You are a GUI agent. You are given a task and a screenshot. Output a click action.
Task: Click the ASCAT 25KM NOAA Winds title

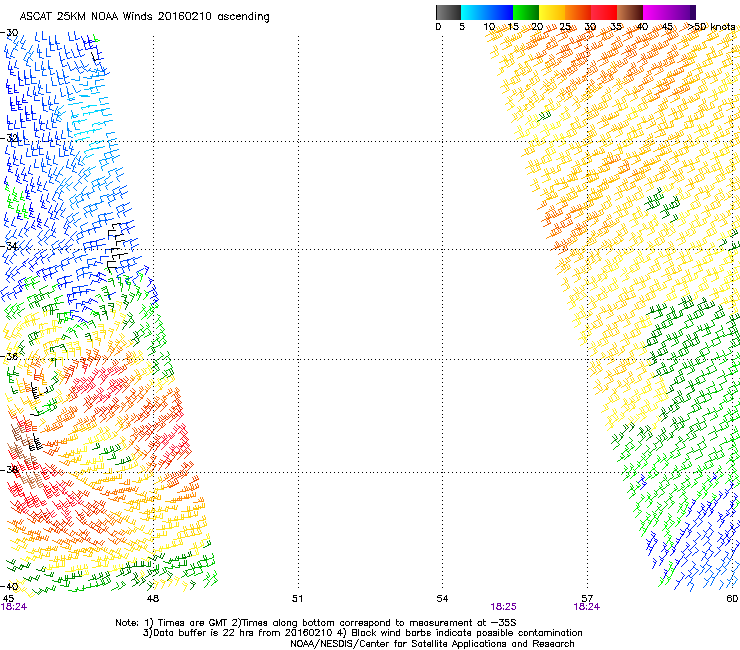144,16
